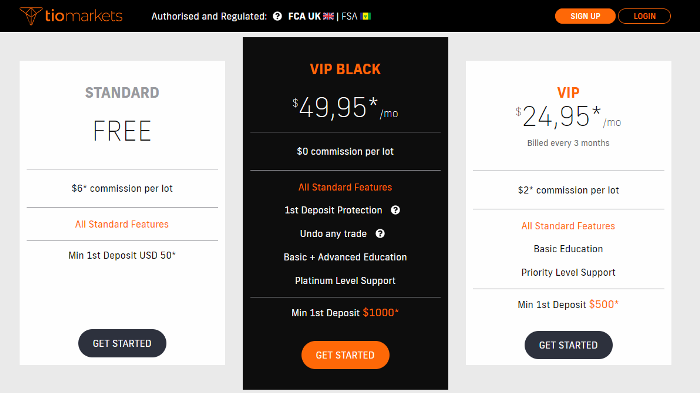Open All Standard Features in Standard card
This screenshot has height=393, width=700.
point(122,224)
